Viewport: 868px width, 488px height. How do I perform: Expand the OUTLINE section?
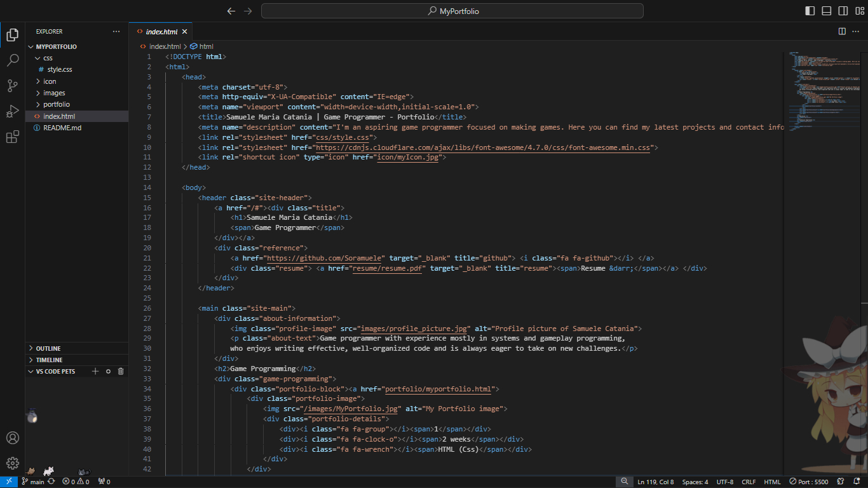click(x=48, y=348)
